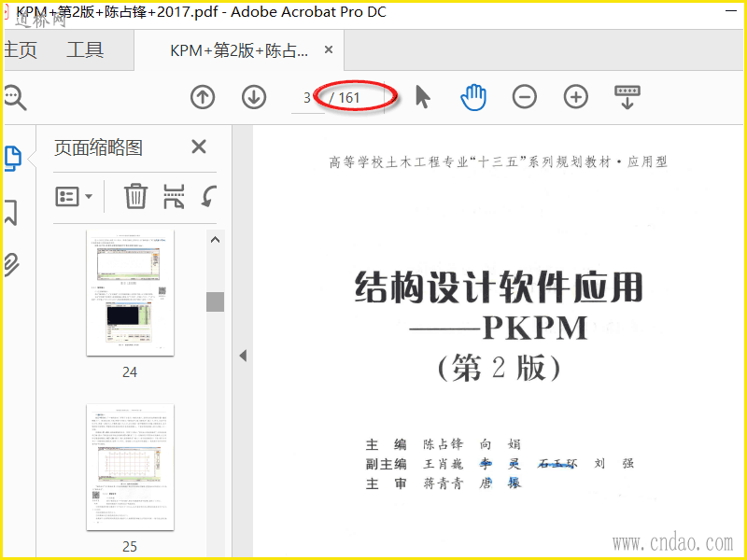Image resolution: width=747 pixels, height=560 pixels.
Task: Select page 25 thumbnail
Action: (x=130, y=468)
